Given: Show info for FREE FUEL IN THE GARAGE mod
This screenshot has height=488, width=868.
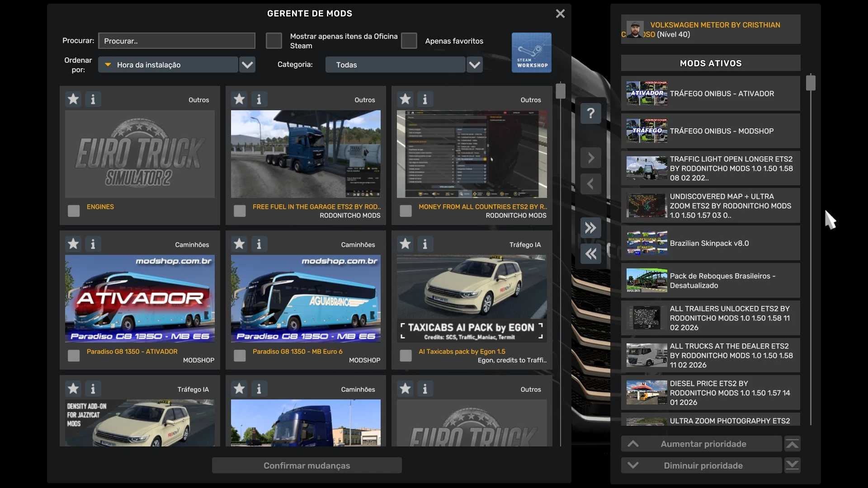Looking at the screenshot, I should point(259,99).
